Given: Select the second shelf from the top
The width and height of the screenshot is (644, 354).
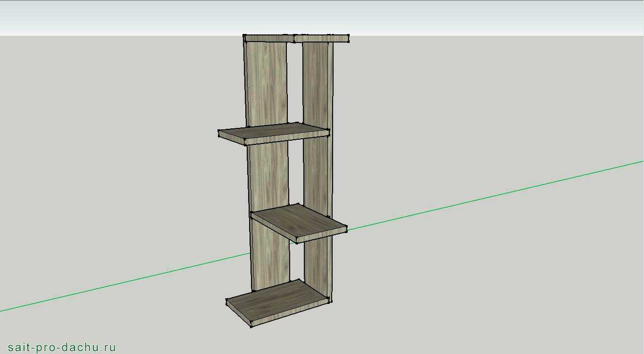Looking at the screenshot, I should pyautogui.click(x=274, y=133).
